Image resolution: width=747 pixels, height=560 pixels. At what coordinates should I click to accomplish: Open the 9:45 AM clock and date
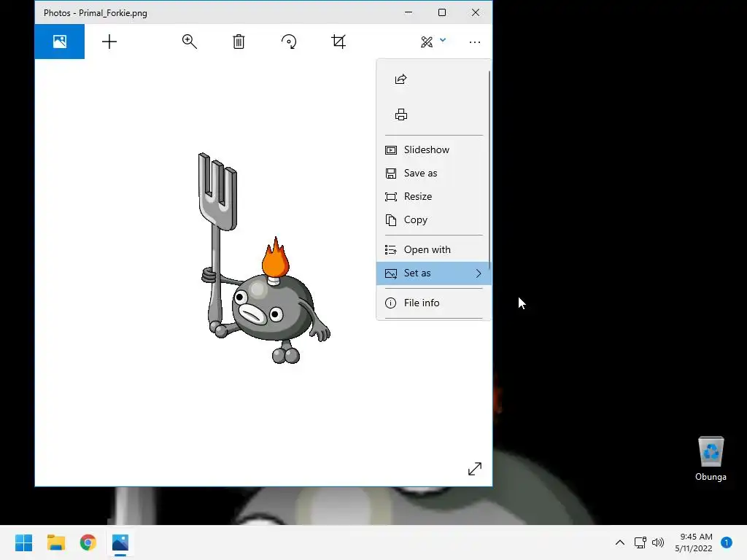coord(694,542)
